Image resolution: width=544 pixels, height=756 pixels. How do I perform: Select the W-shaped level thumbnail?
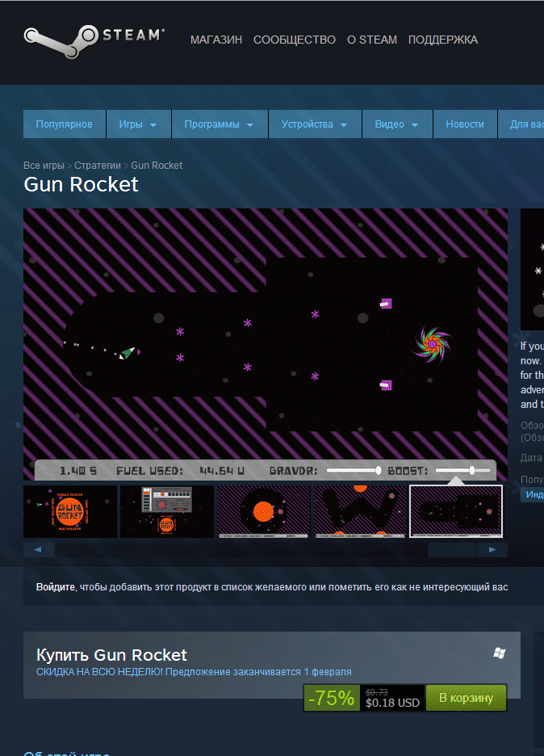[360, 511]
